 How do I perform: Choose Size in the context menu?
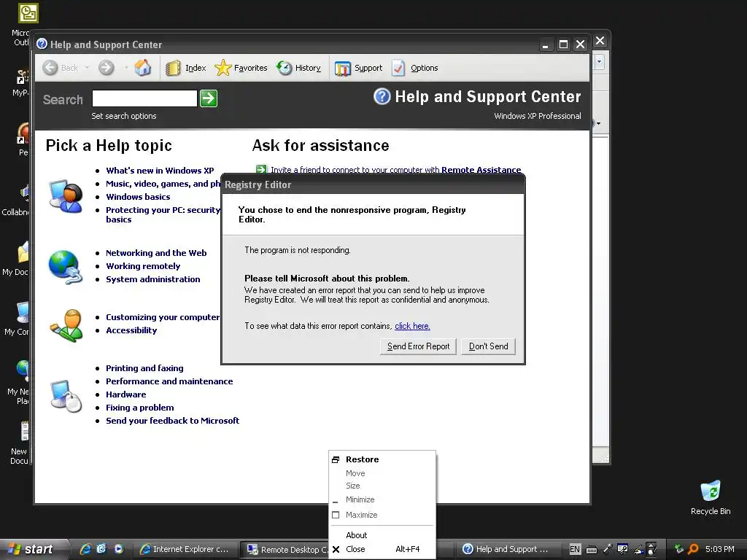(x=382, y=486)
